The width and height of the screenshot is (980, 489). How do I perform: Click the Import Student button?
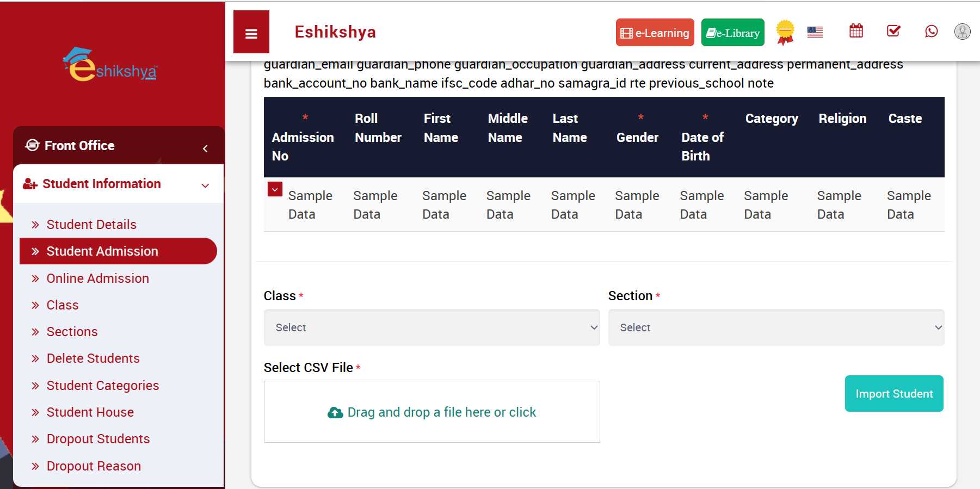point(893,394)
